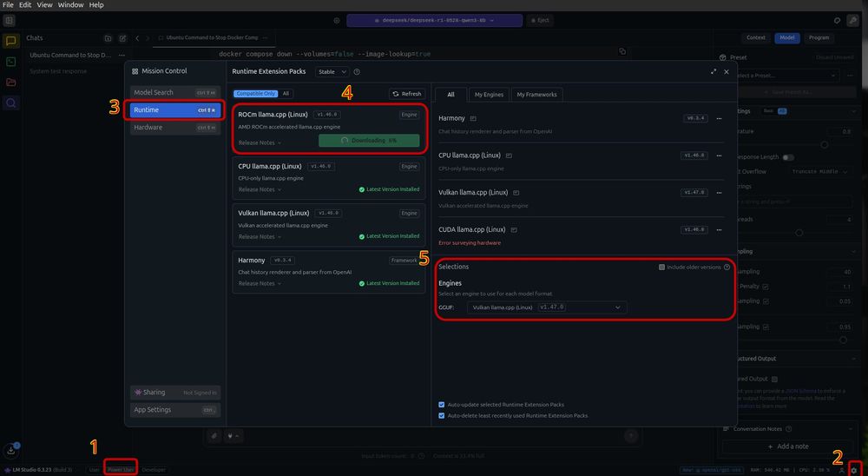Click the CPU threads slider handle
This screenshot has height=476, width=868.
tap(799, 233)
